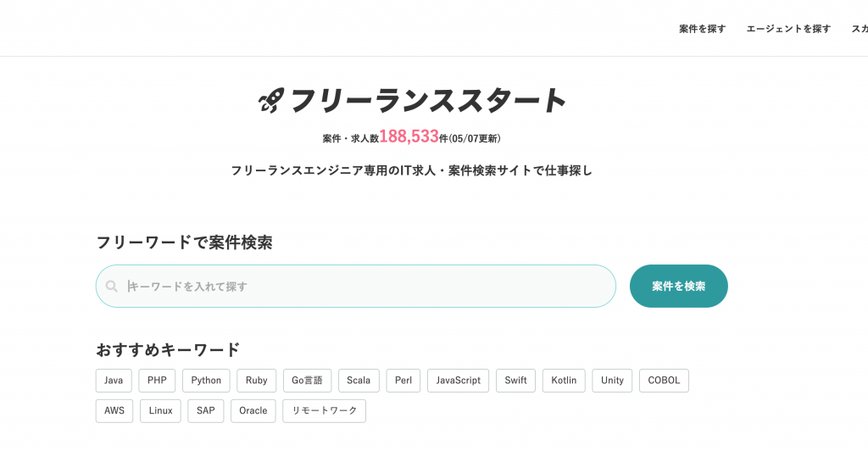Select the Java keyword tag
The image size is (868, 451).
(114, 381)
